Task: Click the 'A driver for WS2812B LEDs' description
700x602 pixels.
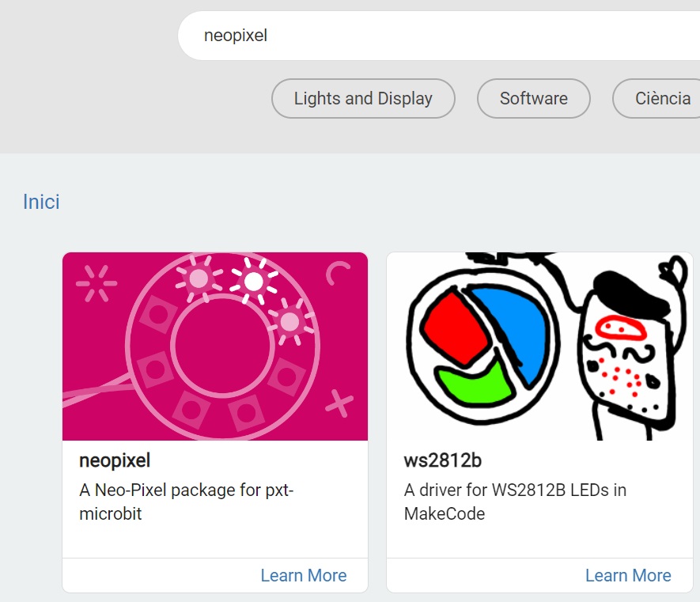Action: tap(515, 502)
